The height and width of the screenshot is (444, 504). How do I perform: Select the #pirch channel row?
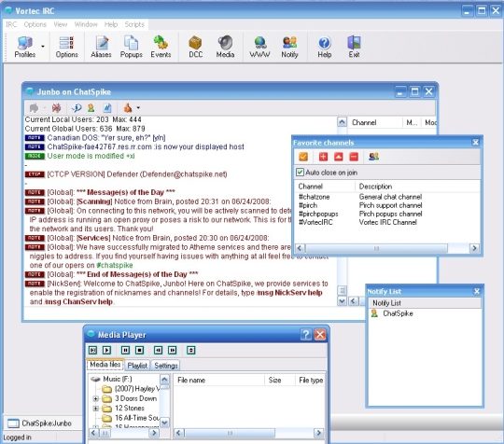click(x=387, y=205)
